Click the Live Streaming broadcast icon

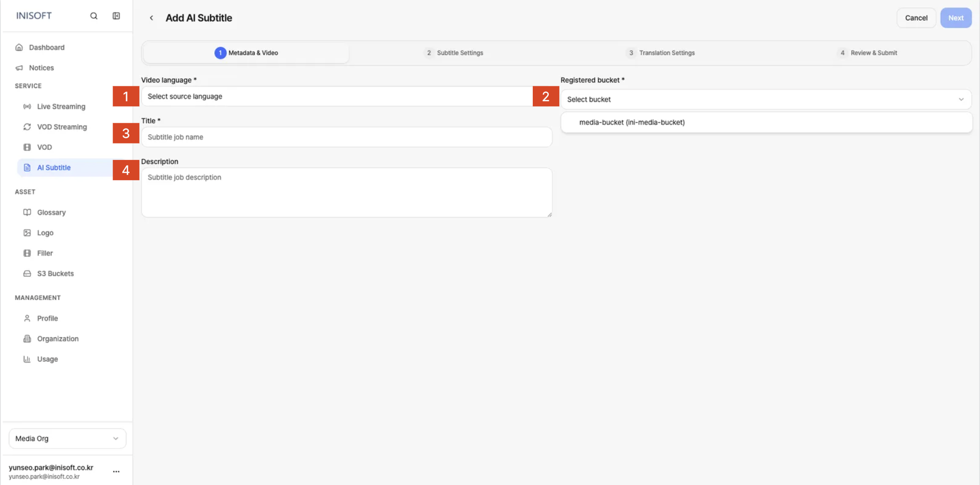tap(27, 107)
